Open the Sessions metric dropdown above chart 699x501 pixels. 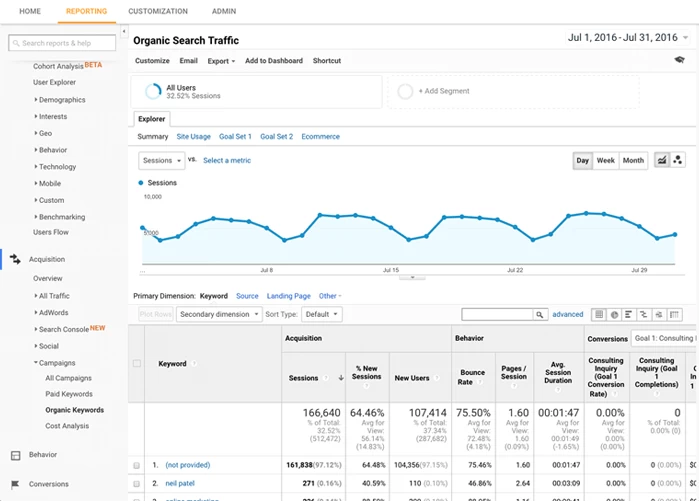click(162, 160)
